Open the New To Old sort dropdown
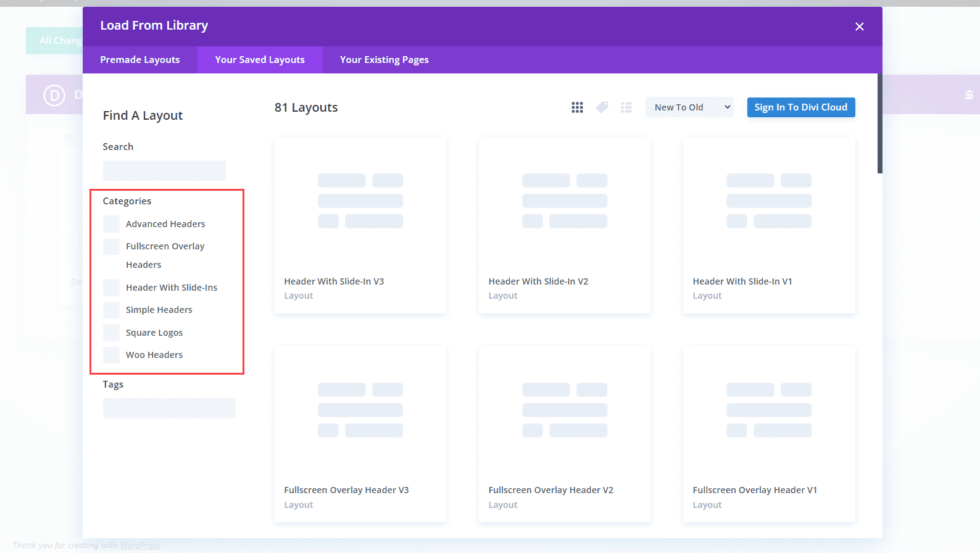The height and width of the screenshot is (553, 980). click(689, 107)
